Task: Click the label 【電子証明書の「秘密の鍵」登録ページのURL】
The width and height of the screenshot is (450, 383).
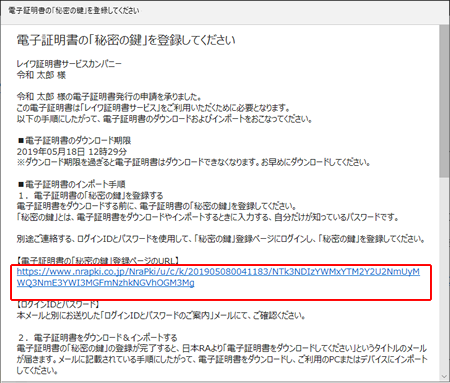Action: coord(98,261)
